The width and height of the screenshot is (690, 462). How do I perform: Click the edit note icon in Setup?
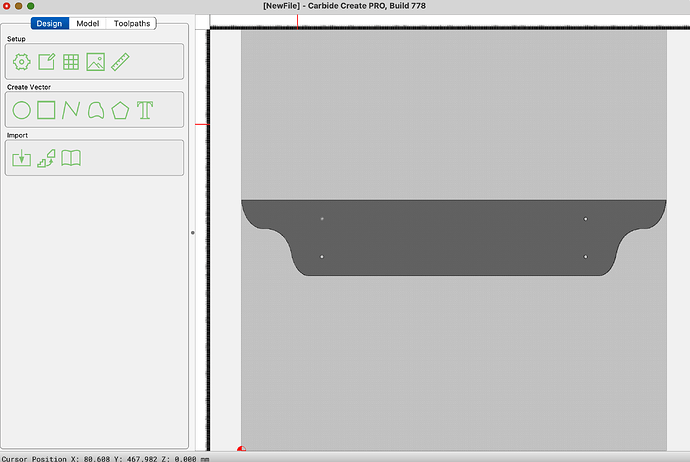(46, 62)
